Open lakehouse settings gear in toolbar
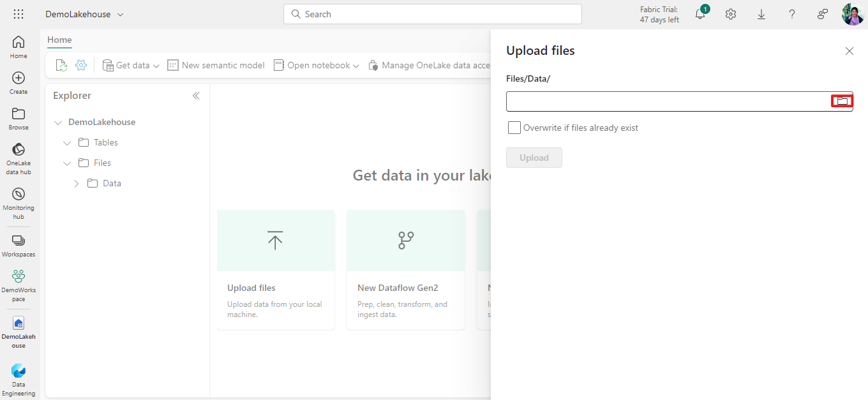The width and height of the screenshot is (868, 400). (81, 65)
